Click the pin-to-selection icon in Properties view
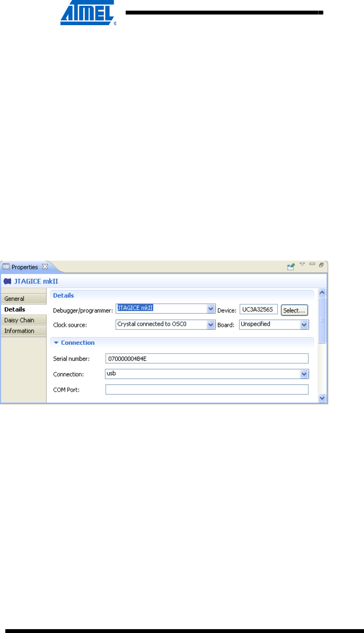The image size is (364, 633). (x=291, y=266)
